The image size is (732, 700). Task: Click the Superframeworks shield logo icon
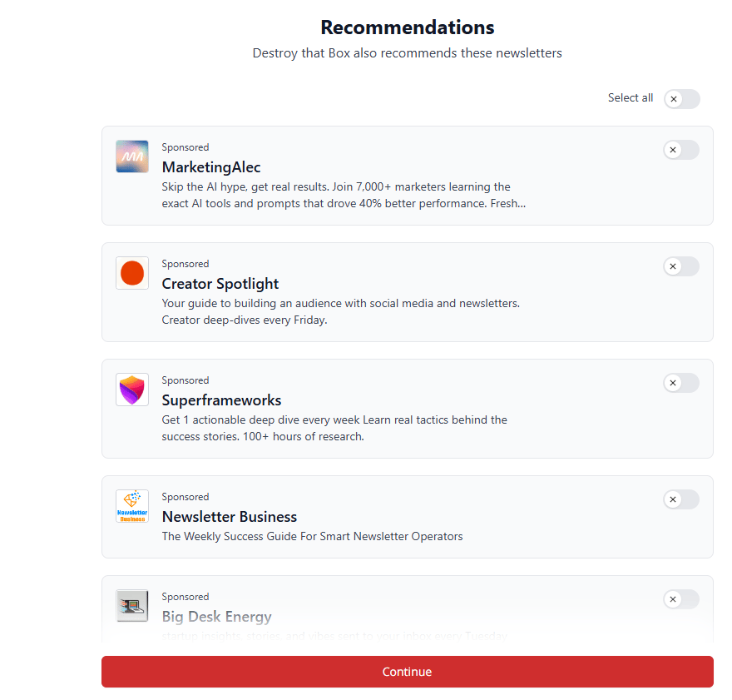[132, 390]
